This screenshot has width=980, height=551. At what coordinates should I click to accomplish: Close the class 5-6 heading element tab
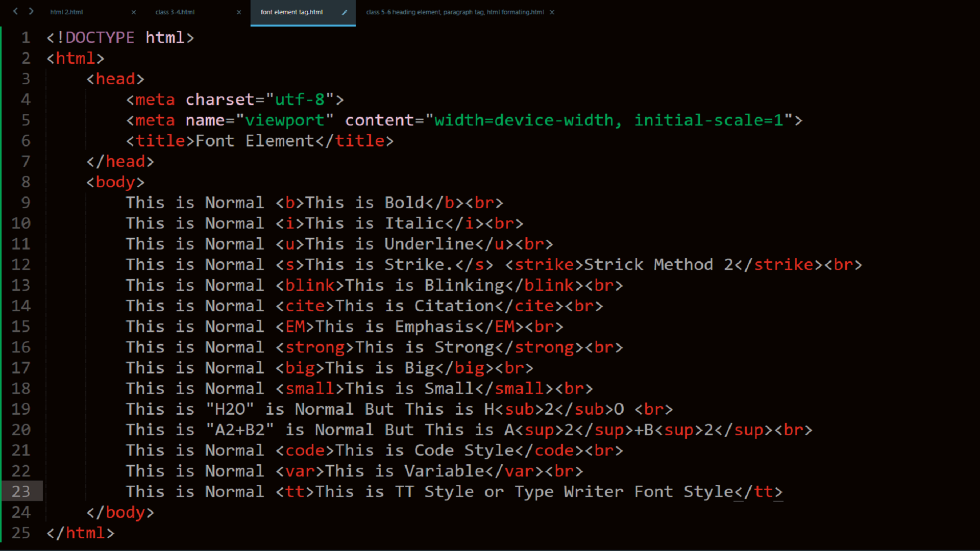[552, 12]
